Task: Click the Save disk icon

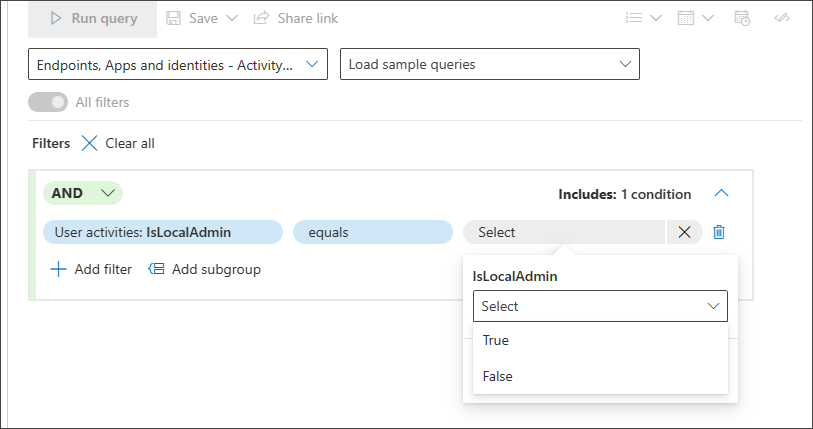Action: [x=174, y=18]
